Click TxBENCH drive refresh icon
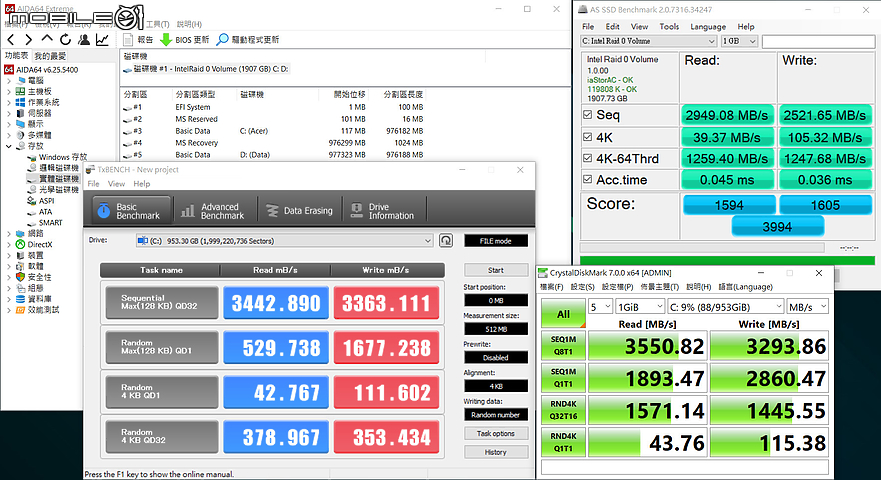The width and height of the screenshot is (881, 480). tap(446, 241)
